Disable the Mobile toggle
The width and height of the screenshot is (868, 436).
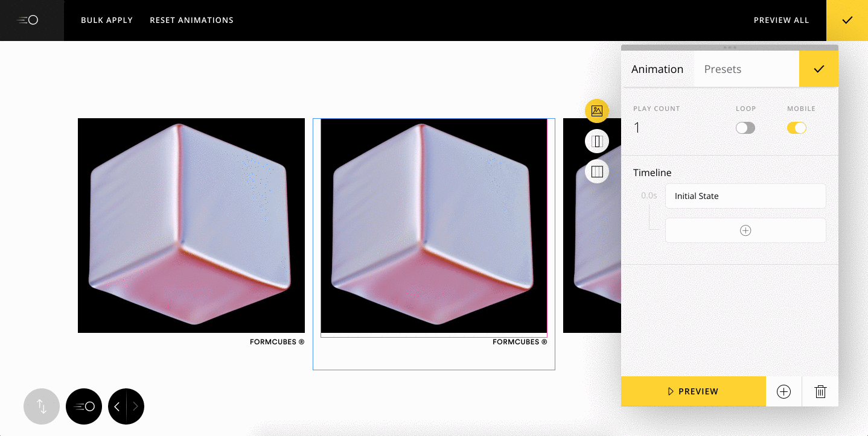[x=796, y=127]
